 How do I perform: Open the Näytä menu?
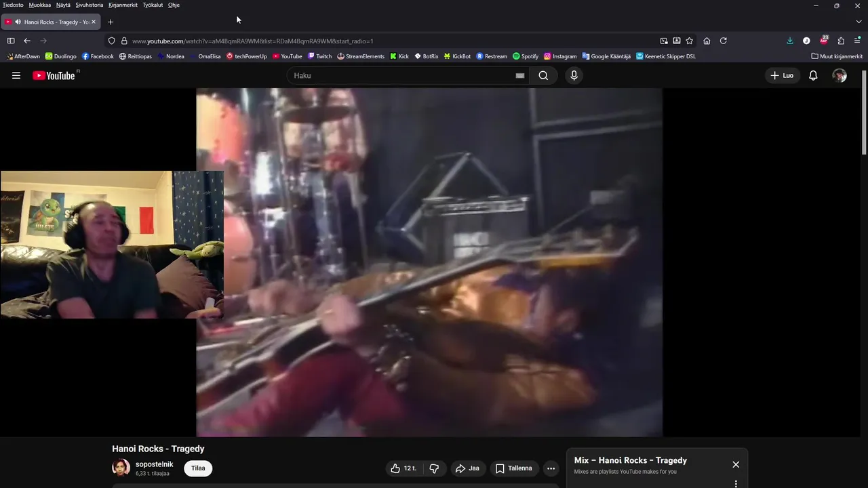coord(63,5)
